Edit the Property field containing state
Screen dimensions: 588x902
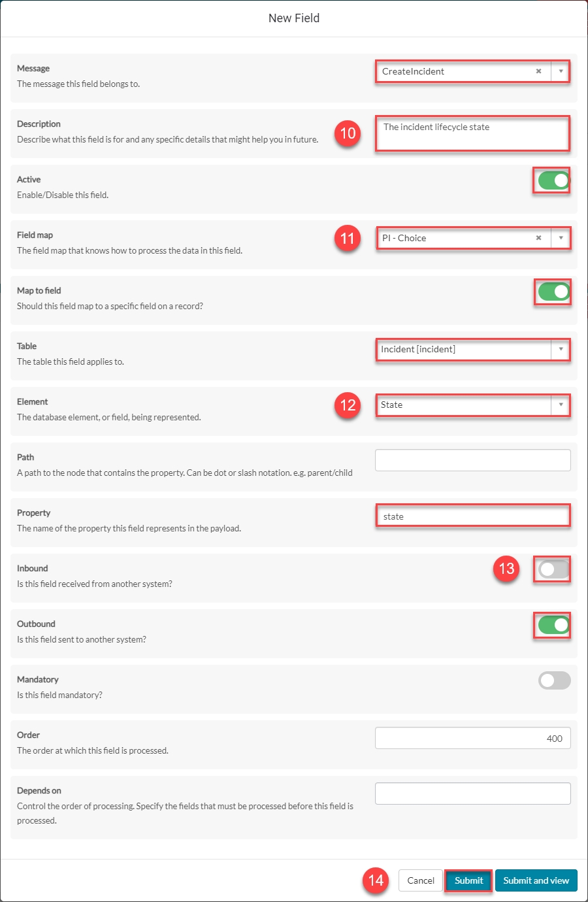[473, 516]
